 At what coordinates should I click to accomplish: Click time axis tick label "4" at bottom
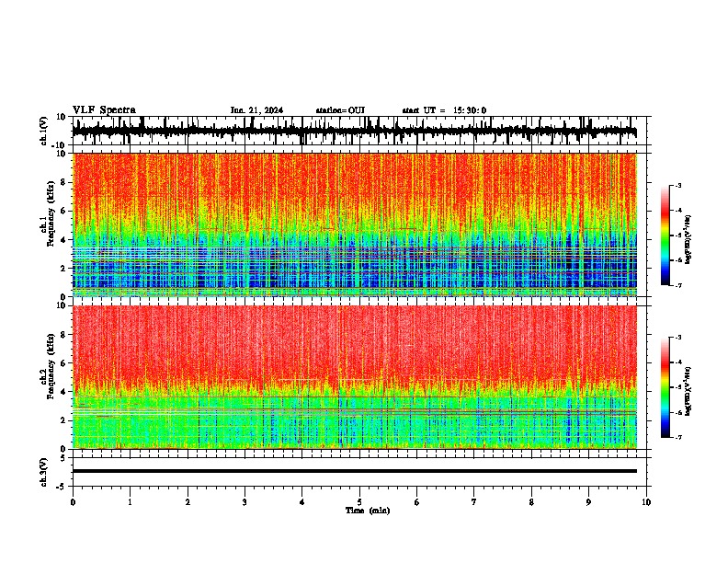(x=302, y=502)
